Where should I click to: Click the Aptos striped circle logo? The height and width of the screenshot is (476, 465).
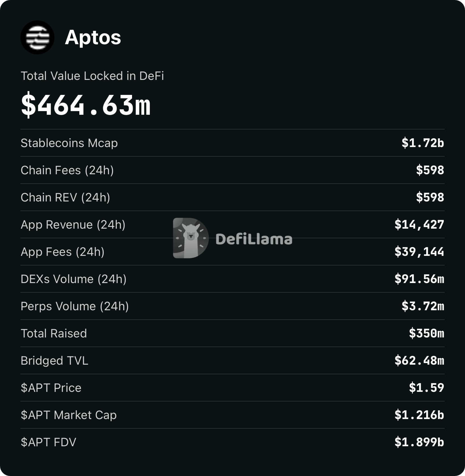point(37,37)
